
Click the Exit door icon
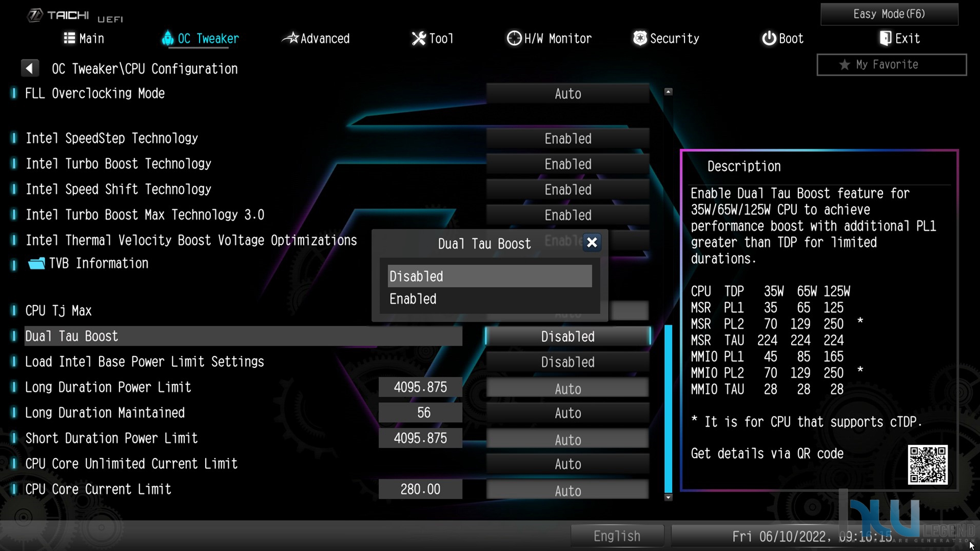pyautogui.click(x=885, y=38)
